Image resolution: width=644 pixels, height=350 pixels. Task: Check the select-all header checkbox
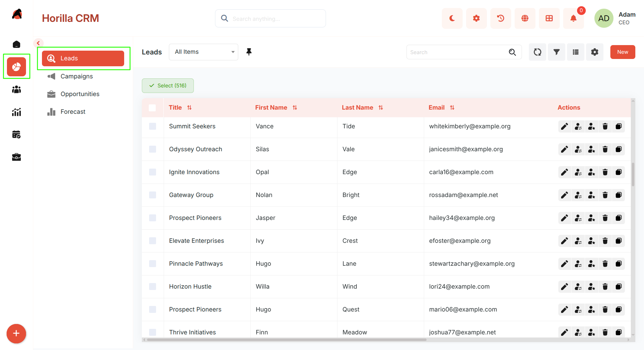(152, 108)
